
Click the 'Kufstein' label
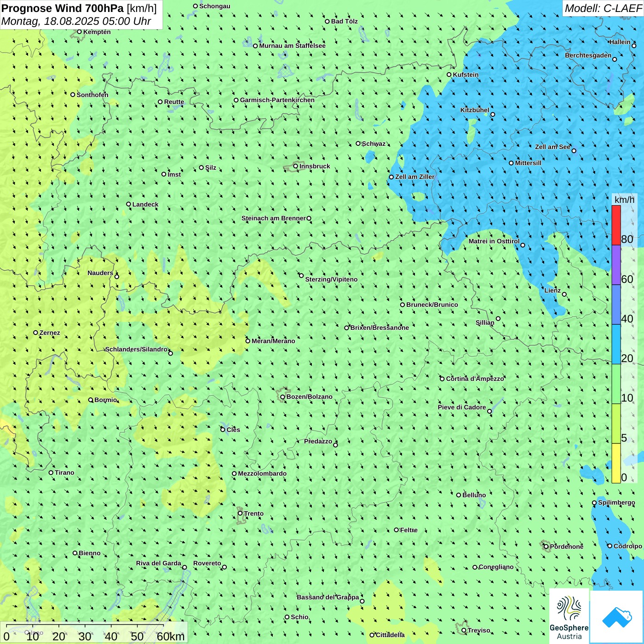click(x=466, y=75)
